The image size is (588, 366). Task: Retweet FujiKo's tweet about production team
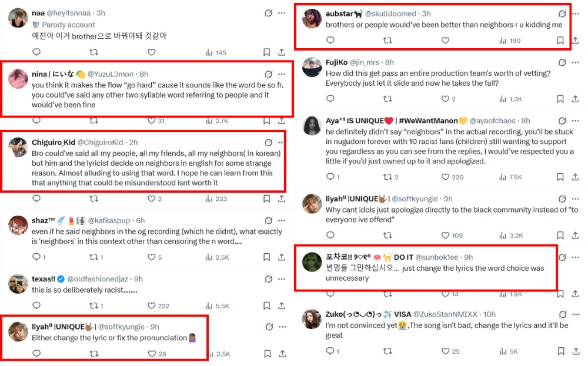tap(387, 99)
